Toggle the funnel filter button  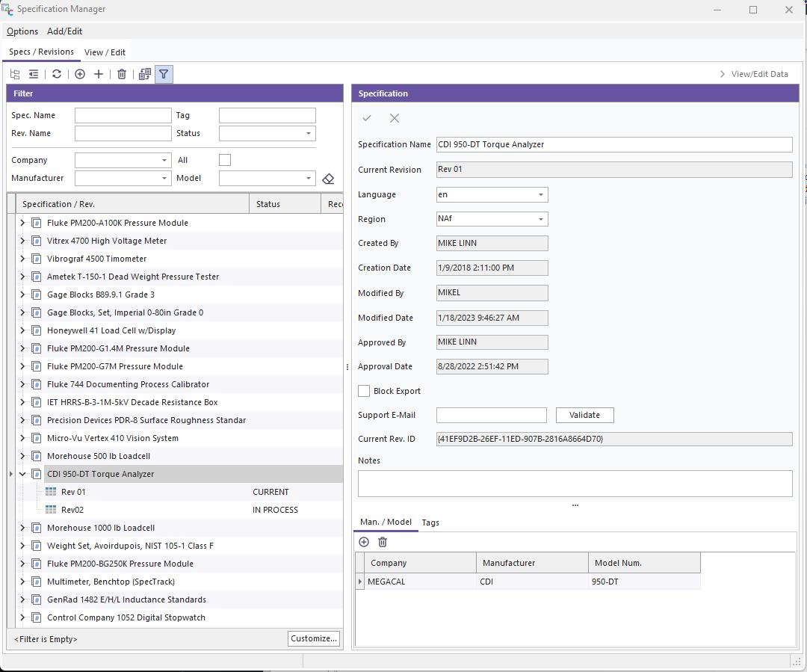(164, 74)
